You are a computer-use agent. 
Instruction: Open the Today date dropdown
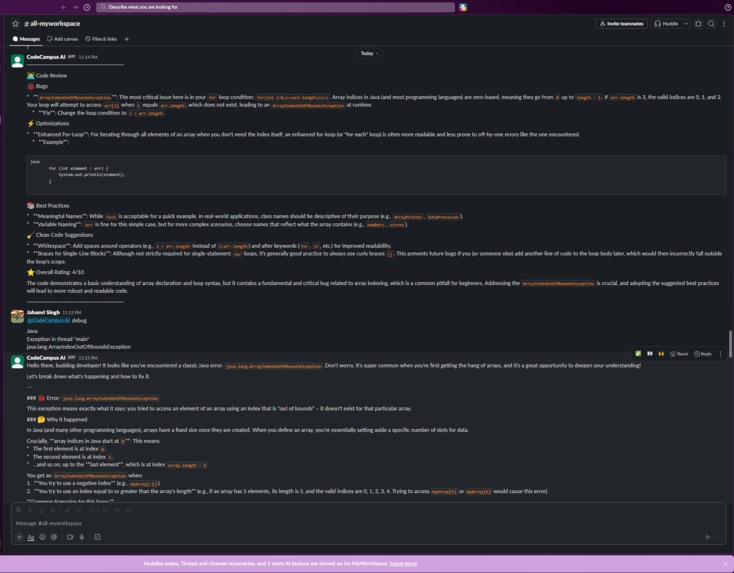[369, 53]
